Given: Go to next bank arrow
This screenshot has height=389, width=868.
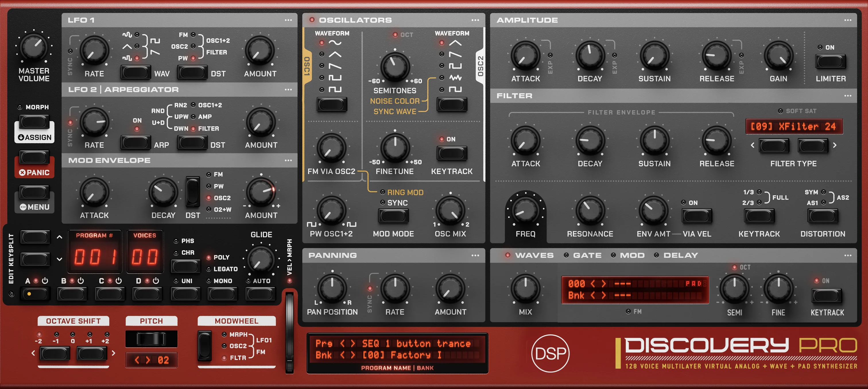Looking at the screenshot, I should [353, 355].
